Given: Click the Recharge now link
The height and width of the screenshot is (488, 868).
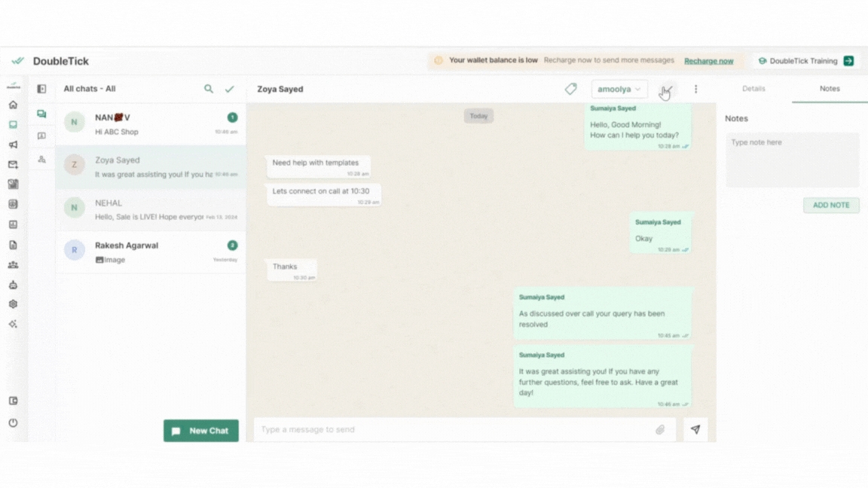Looking at the screenshot, I should (x=708, y=61).
